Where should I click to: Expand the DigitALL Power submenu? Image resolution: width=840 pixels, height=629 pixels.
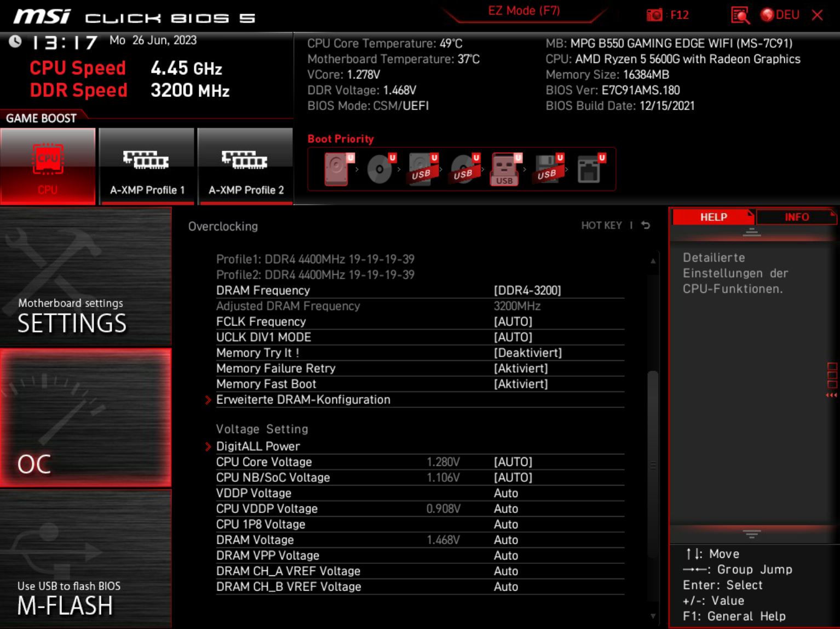(420, 446)
